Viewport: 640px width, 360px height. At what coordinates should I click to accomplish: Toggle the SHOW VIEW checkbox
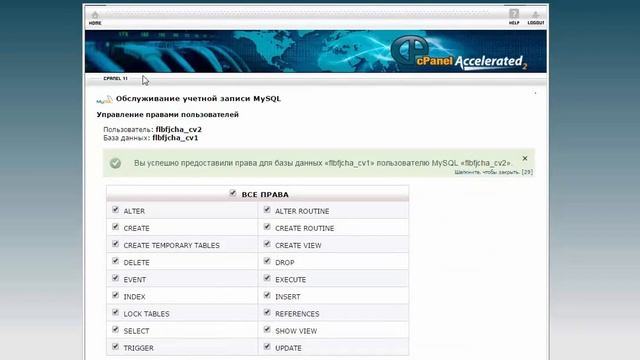pyautogui.click(x=267, y=330)
